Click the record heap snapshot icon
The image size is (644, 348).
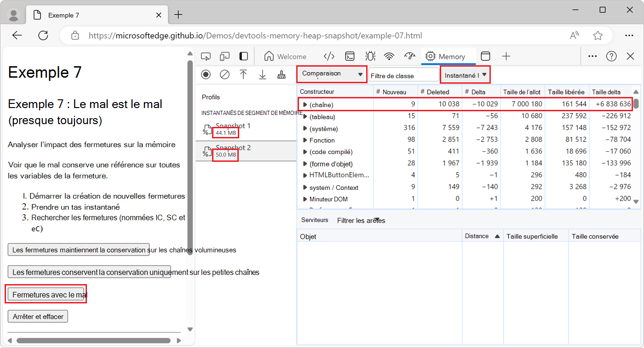[x=206, y=74]
